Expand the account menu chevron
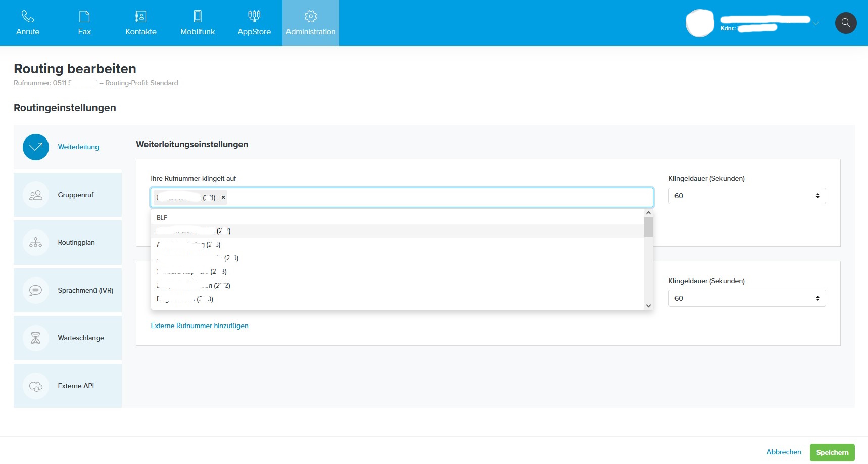868x464 pixels. (815, 23)
